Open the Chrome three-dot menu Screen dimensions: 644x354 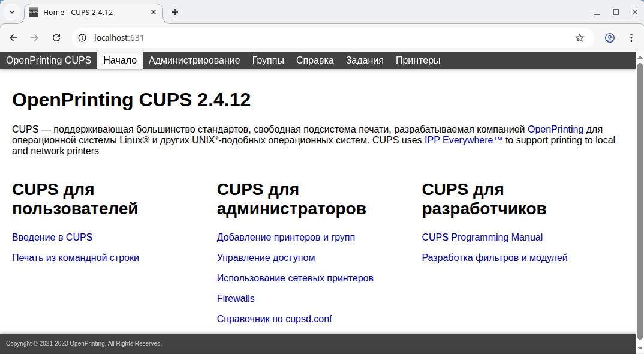coord(631,38)
